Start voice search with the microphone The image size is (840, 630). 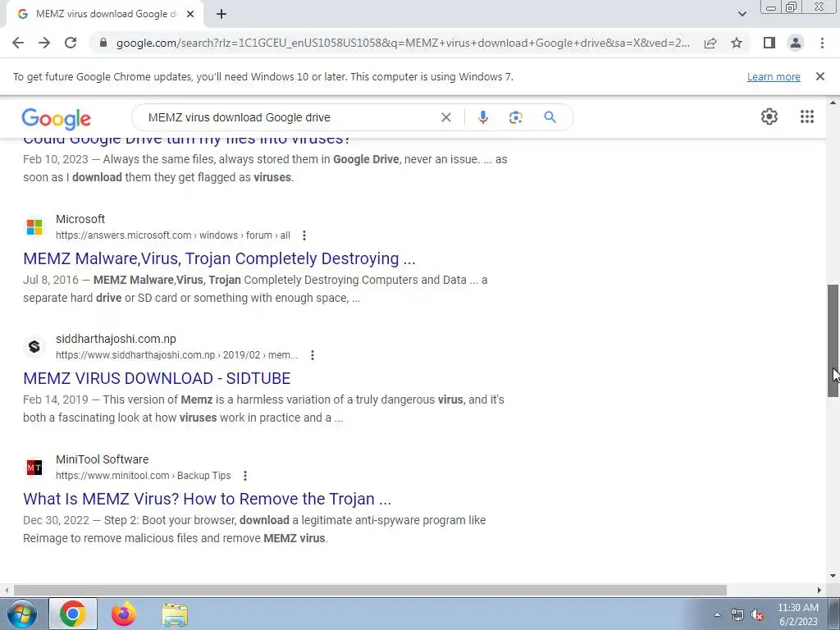[482, 117]
